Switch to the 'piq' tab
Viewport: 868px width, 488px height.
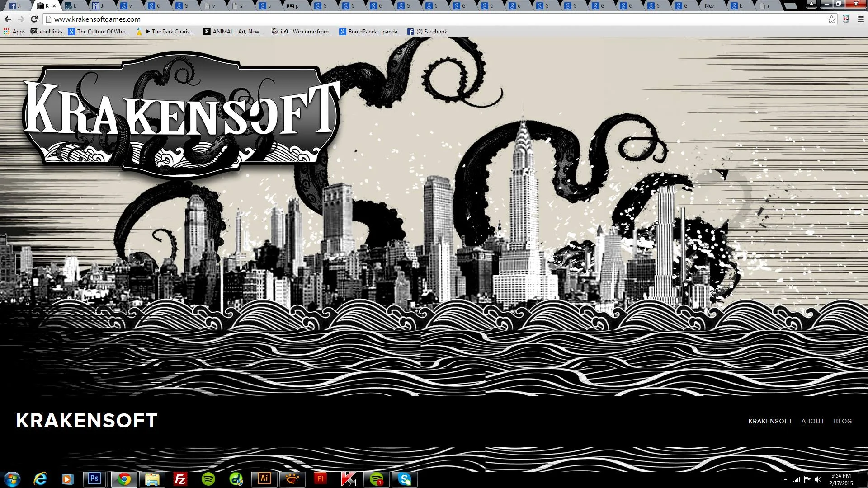tap(296, 6)
